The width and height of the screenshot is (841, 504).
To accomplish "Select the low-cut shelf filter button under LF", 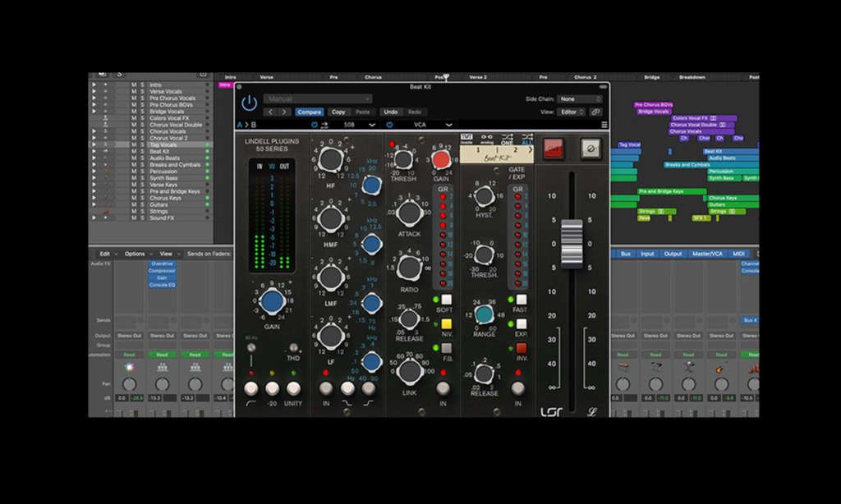I will [347, 388].
